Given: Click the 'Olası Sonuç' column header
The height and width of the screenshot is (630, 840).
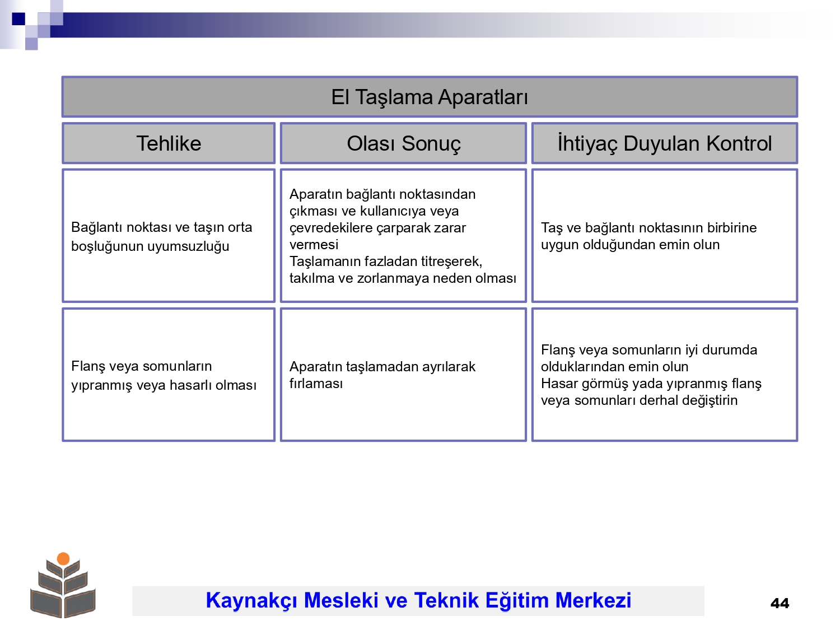Looking at the screenshot, I should tap(403, 143).
